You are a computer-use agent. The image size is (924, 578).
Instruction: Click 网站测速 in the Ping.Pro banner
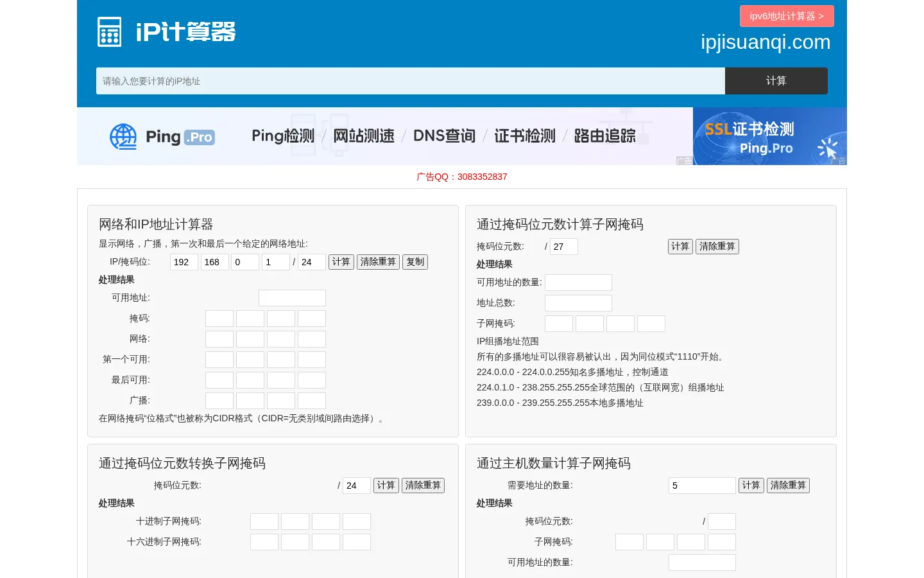[x=364, y=136]
